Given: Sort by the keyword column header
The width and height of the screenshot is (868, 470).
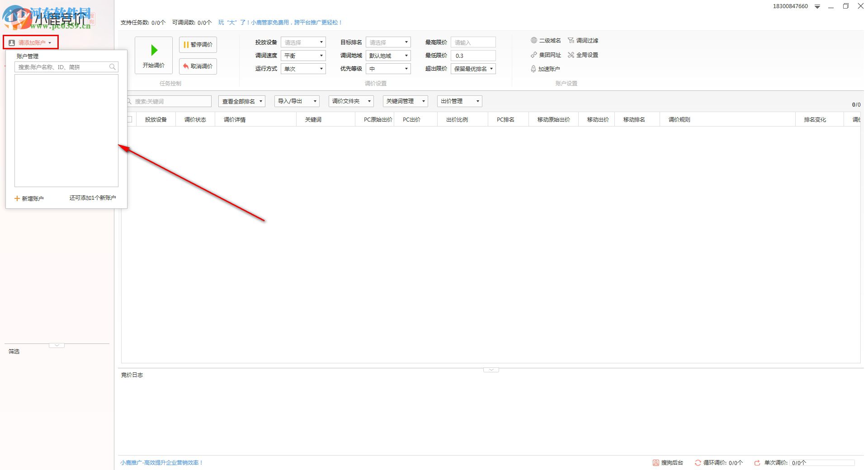Looking at the screenshot, I should 326,120.
